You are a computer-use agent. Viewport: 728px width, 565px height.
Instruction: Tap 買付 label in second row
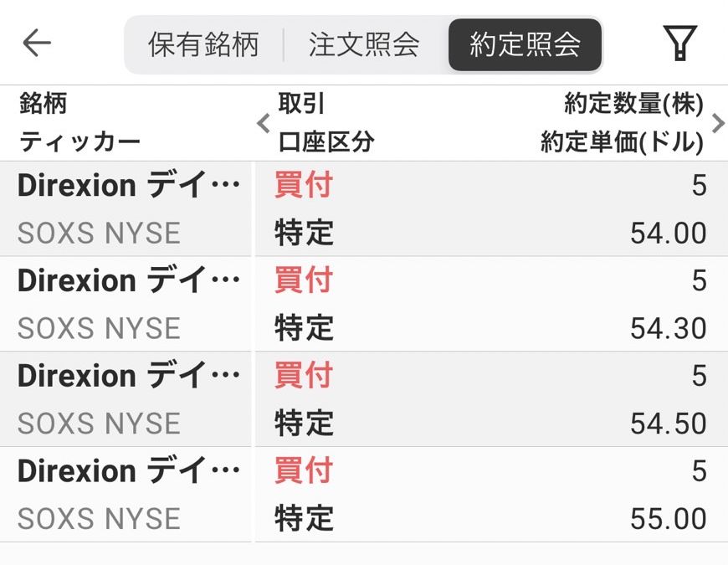coord(304,281)
